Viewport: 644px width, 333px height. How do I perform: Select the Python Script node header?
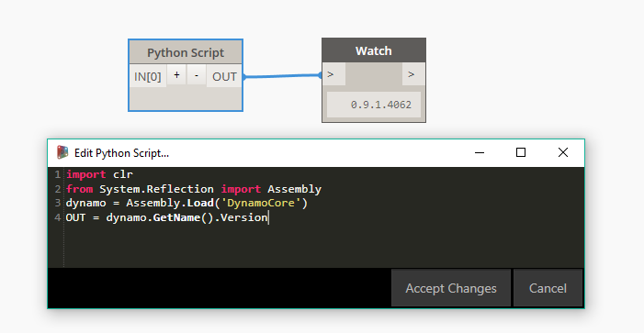[186, 52]
